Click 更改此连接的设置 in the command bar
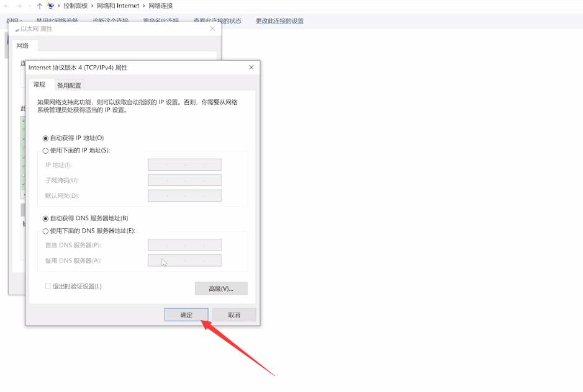583x392 pixels. coord(279,21)
